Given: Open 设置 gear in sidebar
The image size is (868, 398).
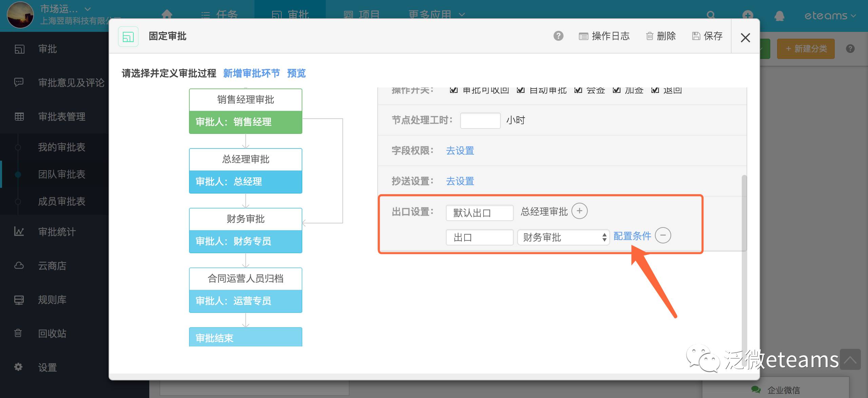Looking at the screenshot, I should [47, 367].
